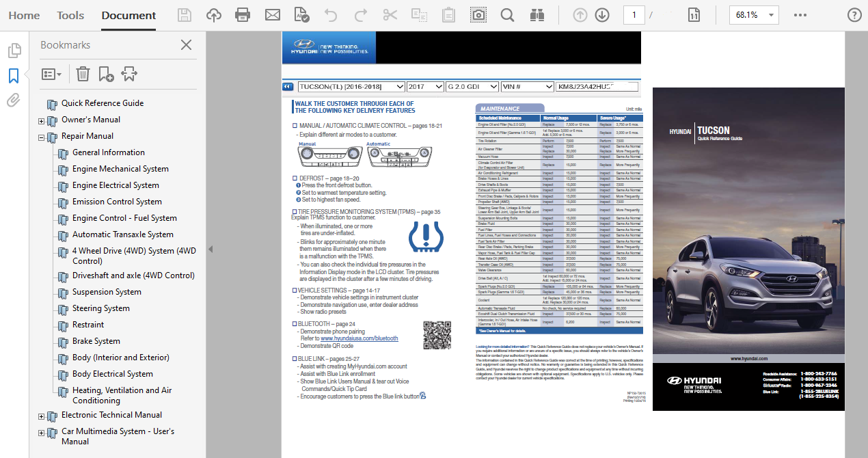Image resolution: width=868 pixels, height=458 pixels.
Task: Open Find with the magnifier icon
Action: coord(507,15)
